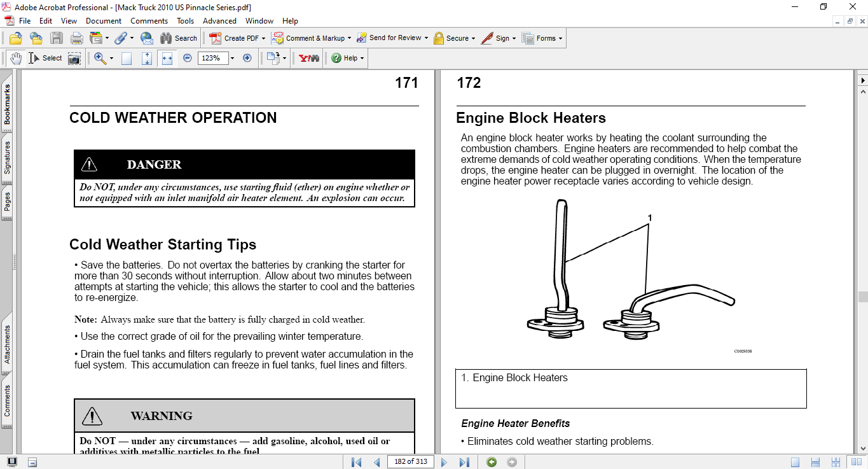Click the page number input field
Image resolution: width=868 pixels, height=469 pixels.
410,462
